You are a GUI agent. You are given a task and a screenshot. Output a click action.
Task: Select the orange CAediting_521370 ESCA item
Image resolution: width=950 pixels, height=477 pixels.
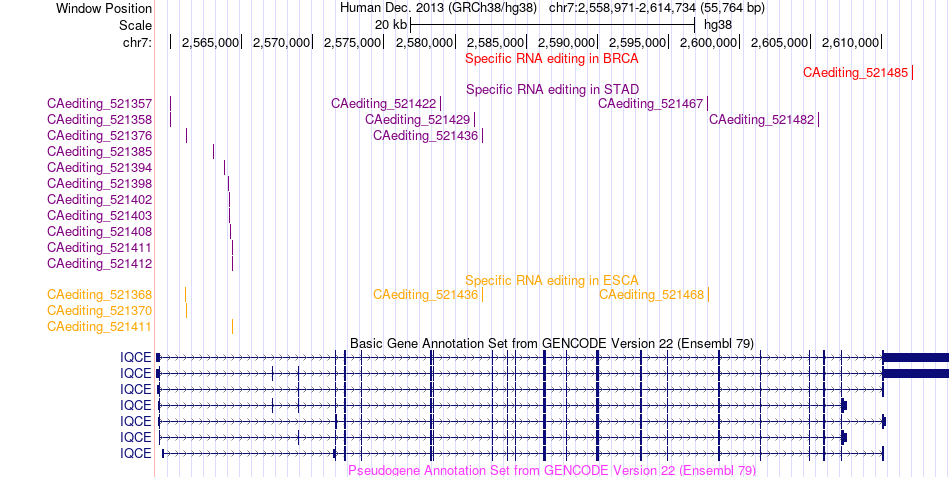tap(99, 310)
